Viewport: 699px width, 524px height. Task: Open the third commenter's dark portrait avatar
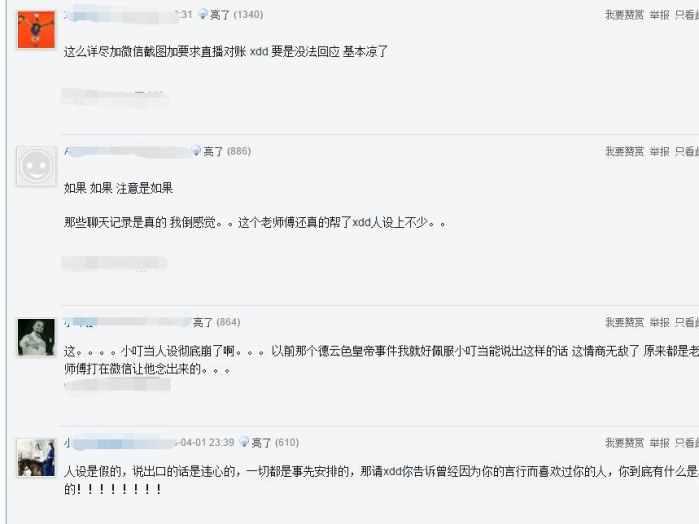pyautogui.click(x=36, y=337)
